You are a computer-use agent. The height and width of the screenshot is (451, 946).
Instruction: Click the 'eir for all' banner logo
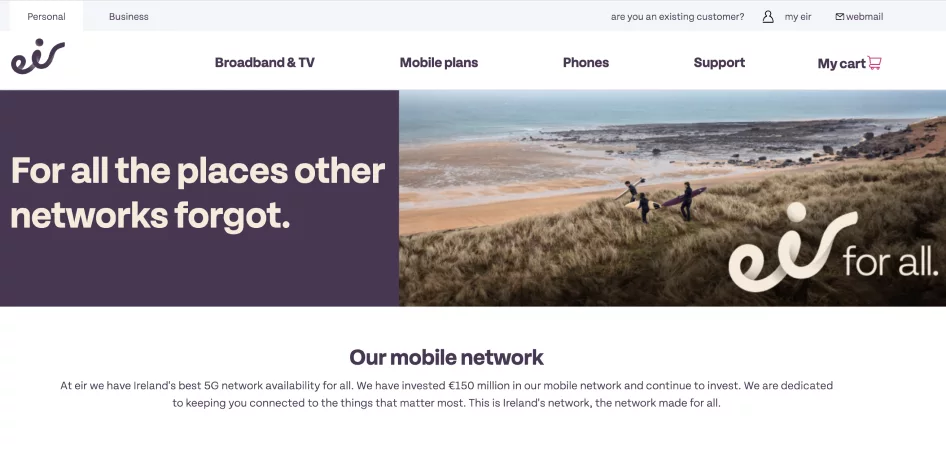click(x=833, y=248)
